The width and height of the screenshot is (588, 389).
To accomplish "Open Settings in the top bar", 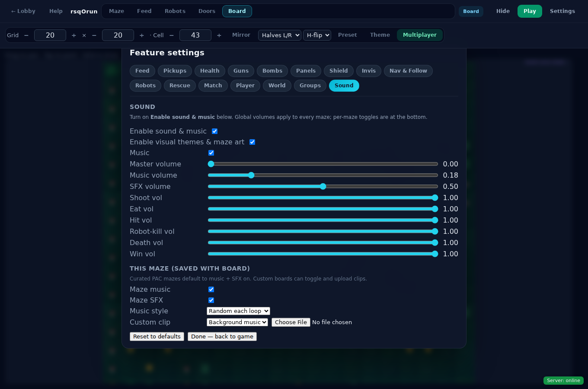I will [x=562, y=11].
